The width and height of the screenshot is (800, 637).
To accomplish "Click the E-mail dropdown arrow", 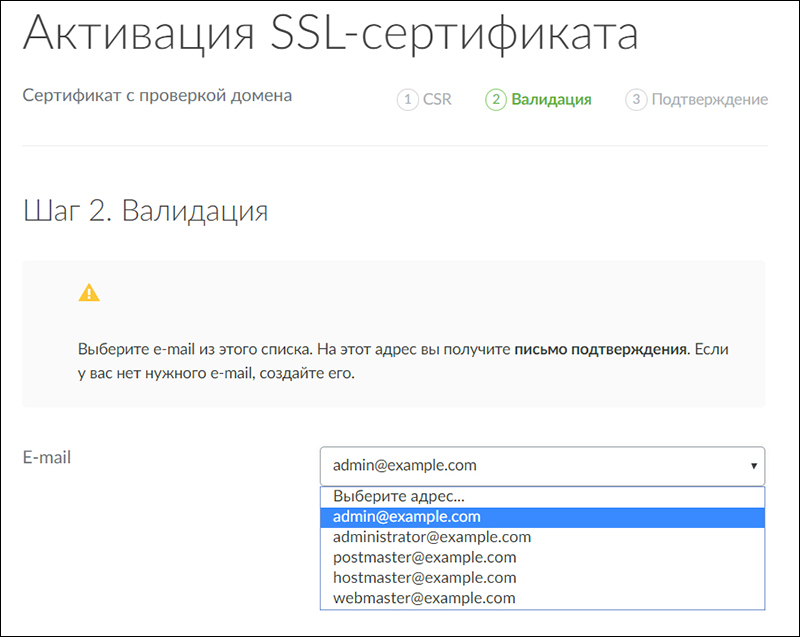I will 752,466.
